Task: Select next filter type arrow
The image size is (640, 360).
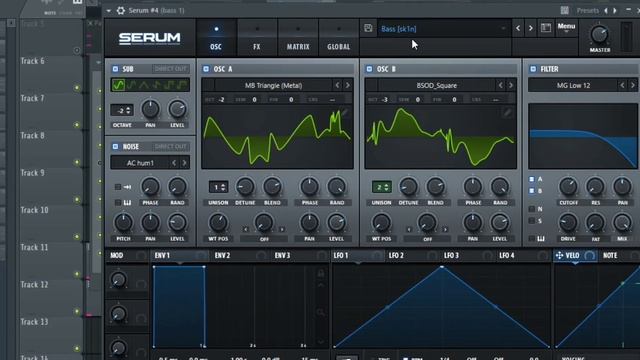Action: [x=633, y=85]
